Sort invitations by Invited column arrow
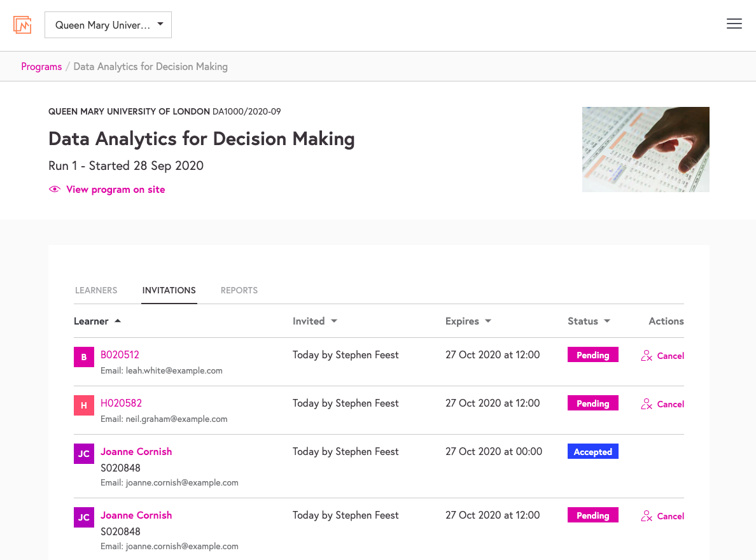The height and width of the screenshot is (560, 756). pos(333,321)
